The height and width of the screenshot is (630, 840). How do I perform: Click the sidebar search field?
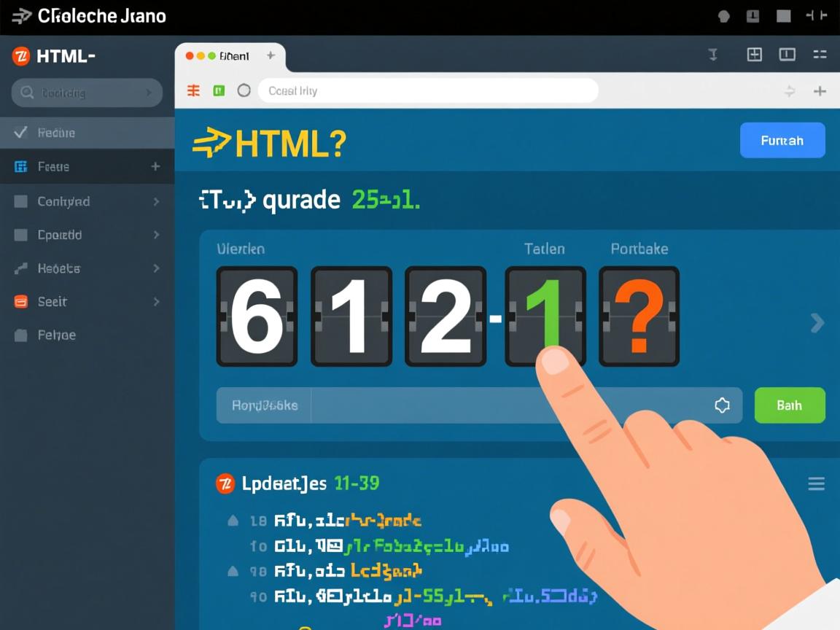(x=87, y=93)
